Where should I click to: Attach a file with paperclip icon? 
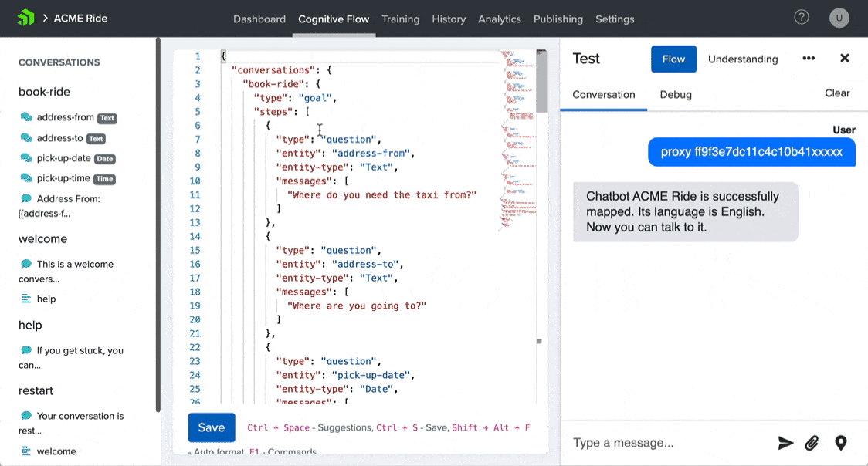pos(812,443)
